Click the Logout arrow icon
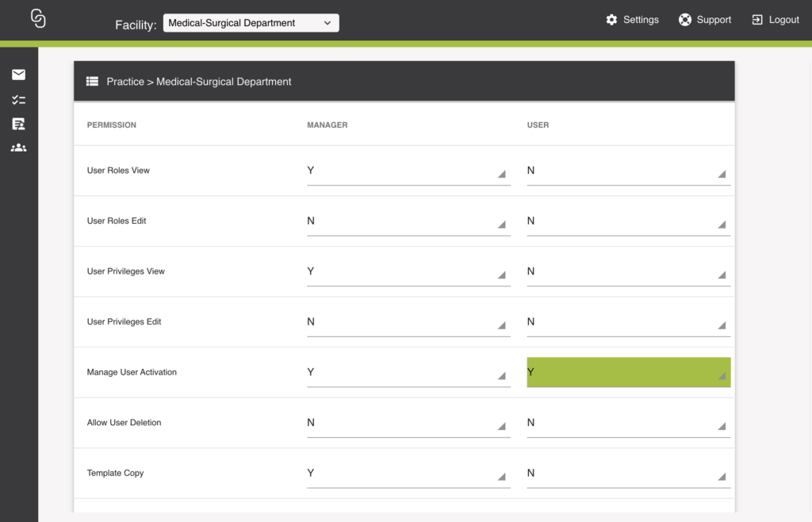This screenshot has width=812, height=522. point(757,20)
